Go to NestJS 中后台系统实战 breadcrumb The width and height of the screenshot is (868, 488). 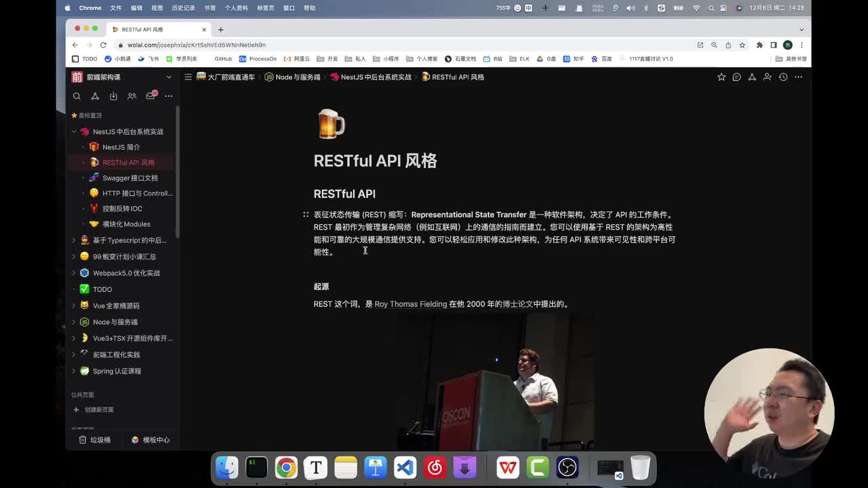(371, 77)
